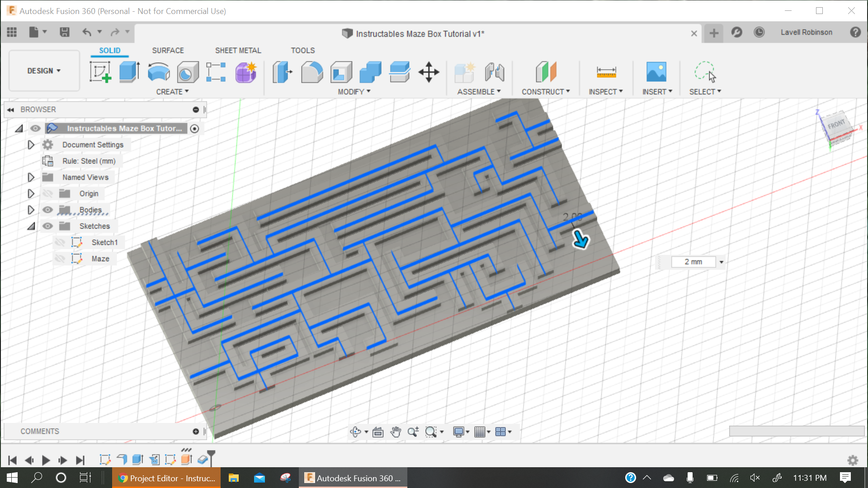Select the Revolve tool
Image resolution: width=868 pixels, height=488 pixels.
click(159, 72)
